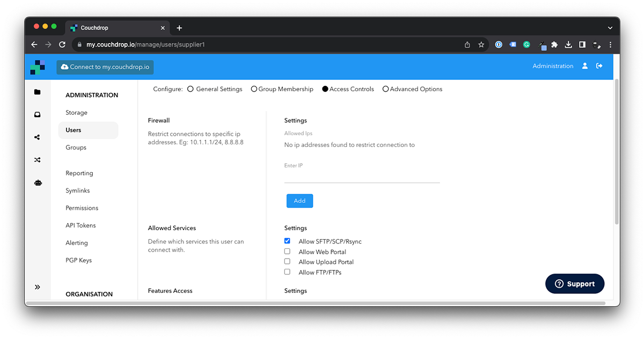Enable Allow Web Portal access
Viewport: 644px width, 338px height.
pos(287,251)
